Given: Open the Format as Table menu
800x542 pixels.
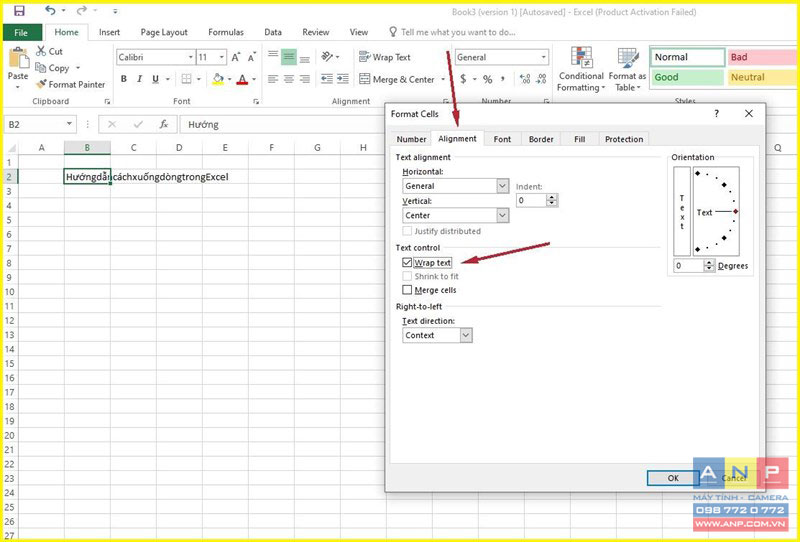Looking at the screenshot, I should (x=628, y=69).
